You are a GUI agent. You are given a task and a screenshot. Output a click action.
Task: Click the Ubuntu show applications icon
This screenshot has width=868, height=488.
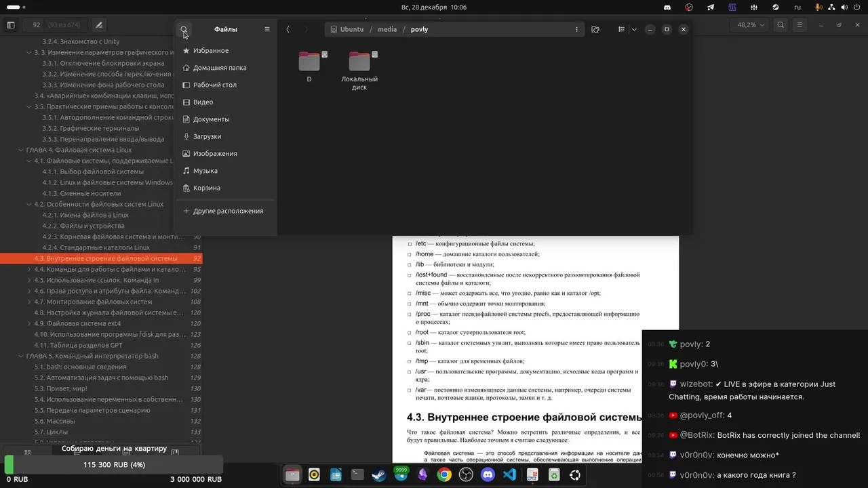click(575, 475)
